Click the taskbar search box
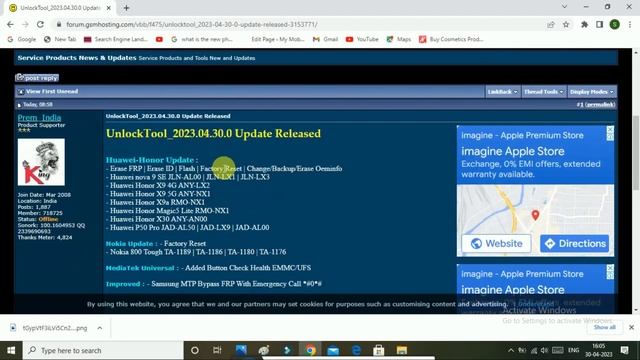 103,351
